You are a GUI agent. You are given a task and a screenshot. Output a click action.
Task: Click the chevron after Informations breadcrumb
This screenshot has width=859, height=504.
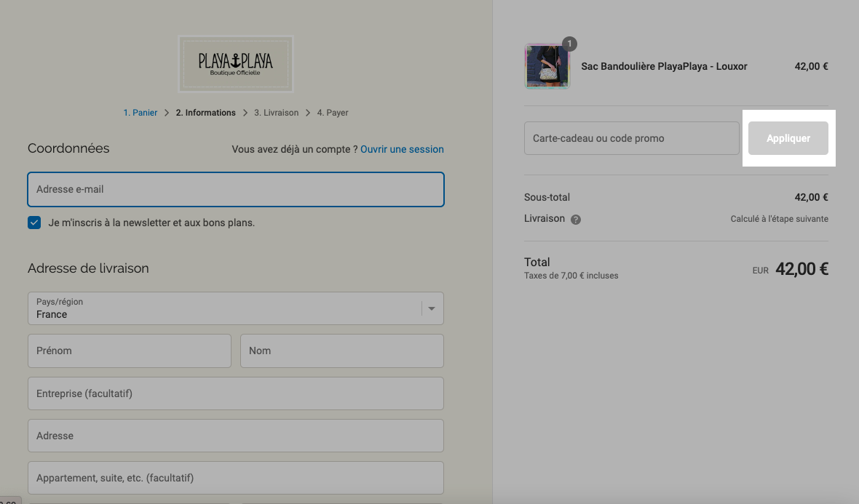click(x=245, y=113)
